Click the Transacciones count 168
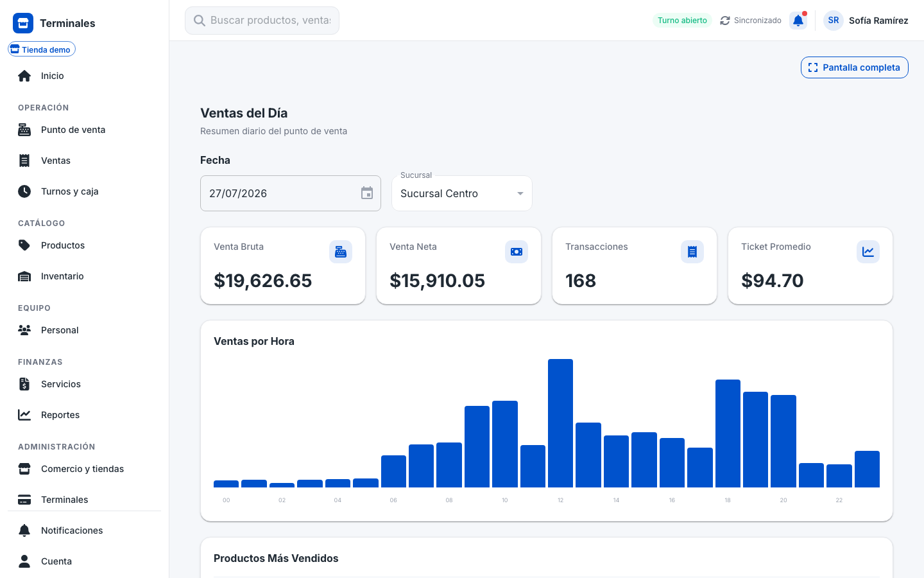This screenshot has height=578, width=924. click(581, 281)
